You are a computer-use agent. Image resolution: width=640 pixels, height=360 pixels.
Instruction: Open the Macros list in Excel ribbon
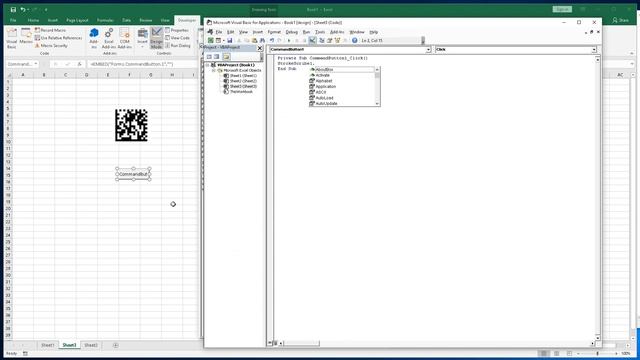pos(26,36)
